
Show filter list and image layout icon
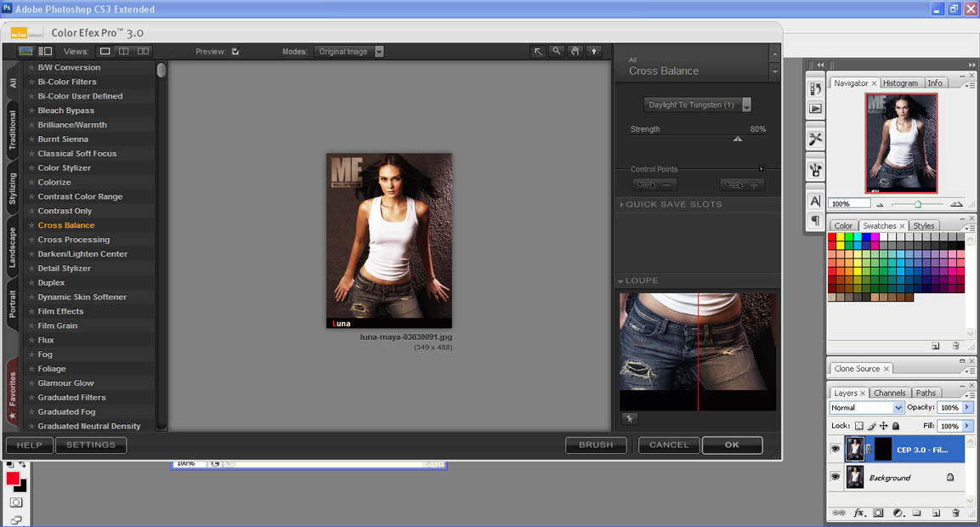tap(45, 51)
